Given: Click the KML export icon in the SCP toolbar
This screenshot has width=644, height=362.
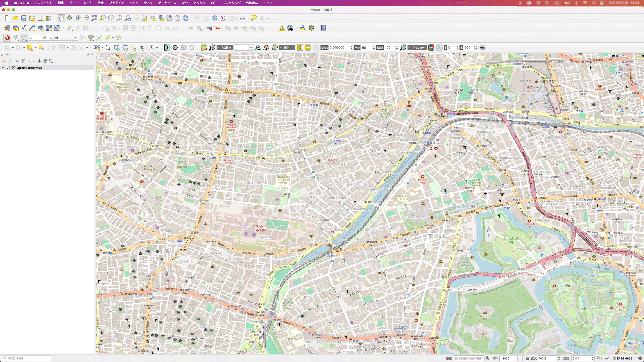Looking at the screenshot, I should pos(482,48).
